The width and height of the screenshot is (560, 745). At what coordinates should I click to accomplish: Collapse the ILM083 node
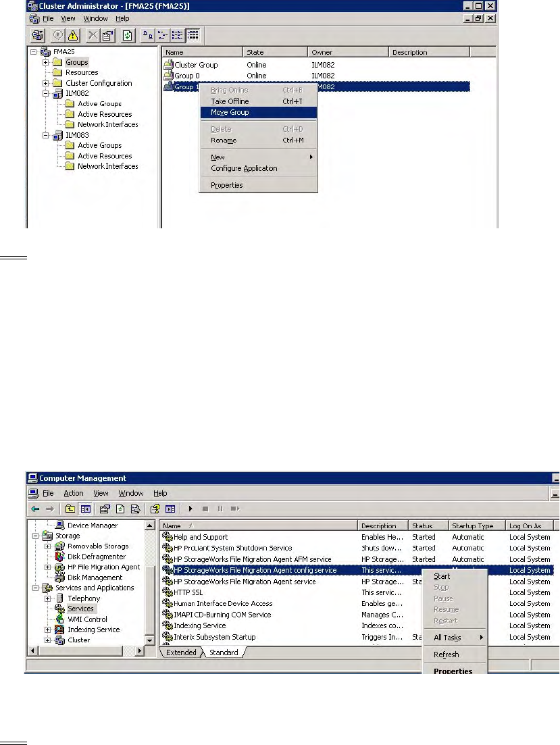pos(46,135)
